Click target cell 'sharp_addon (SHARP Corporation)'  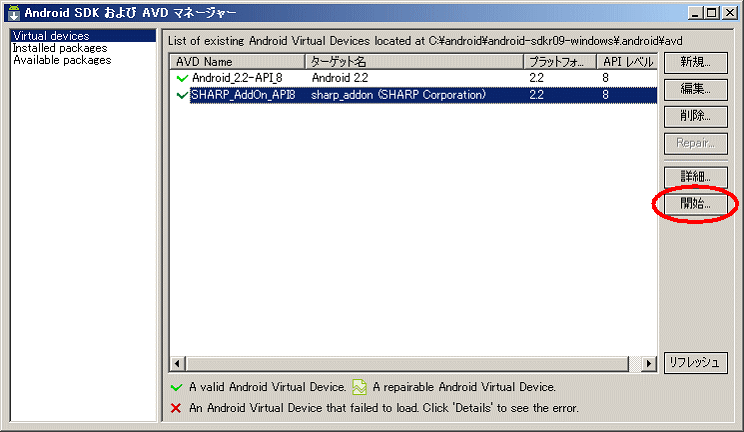tap(398, 95)
